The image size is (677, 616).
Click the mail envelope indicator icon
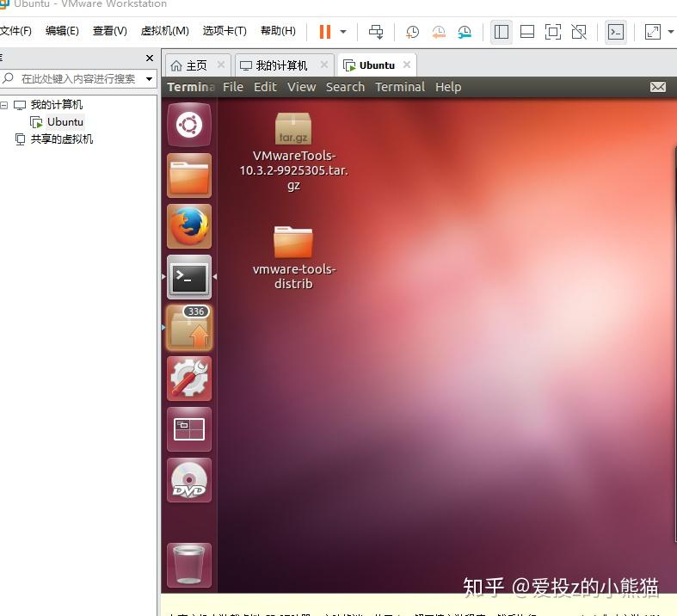click(x=657, y=87)
